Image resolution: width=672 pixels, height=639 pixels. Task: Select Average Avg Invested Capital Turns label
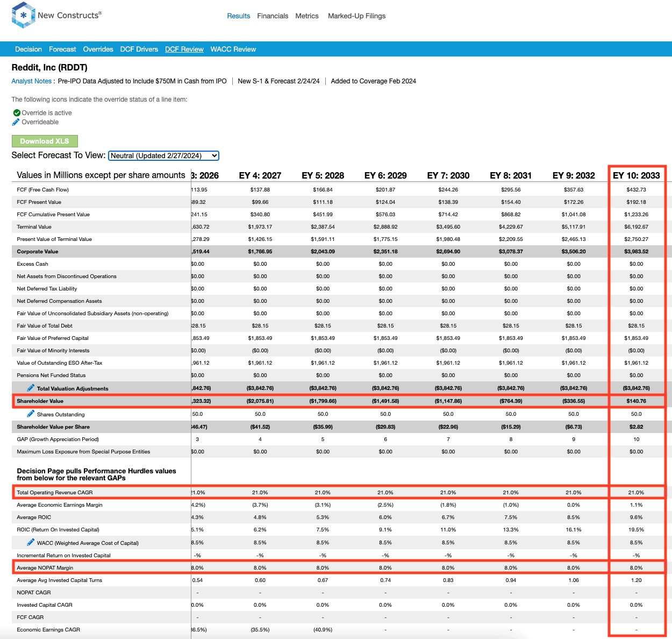(60, 580)
